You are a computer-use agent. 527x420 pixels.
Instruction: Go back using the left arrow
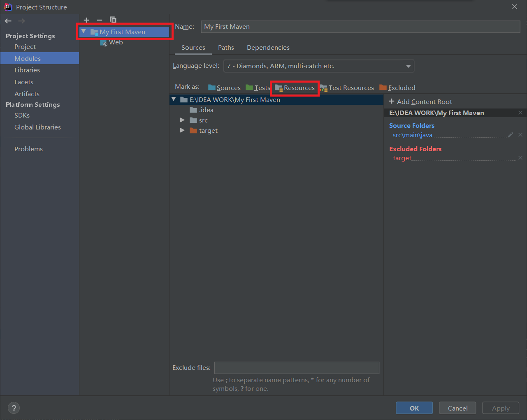click(8, 21)
